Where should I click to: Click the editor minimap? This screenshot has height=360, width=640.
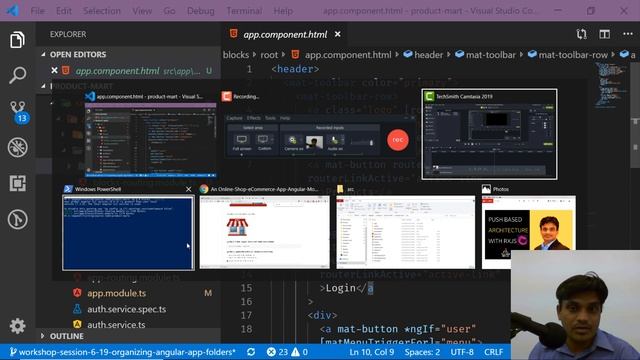pos(611,86)
